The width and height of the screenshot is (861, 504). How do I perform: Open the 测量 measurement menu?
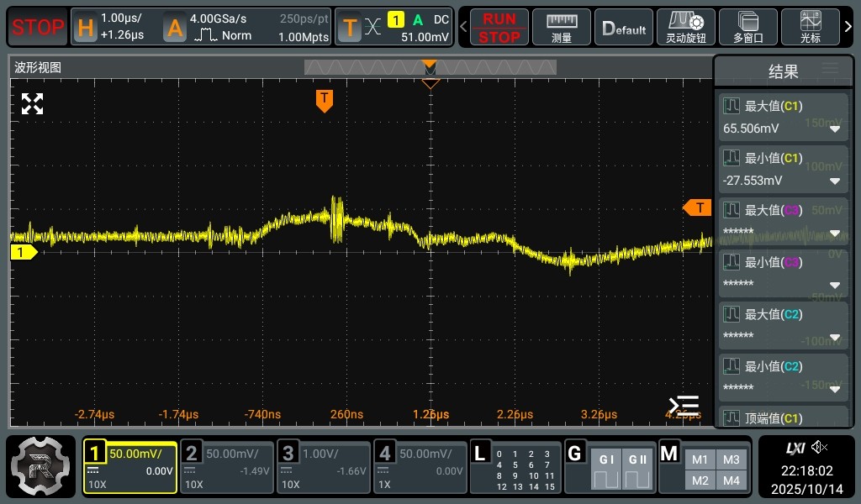(562, 27)
